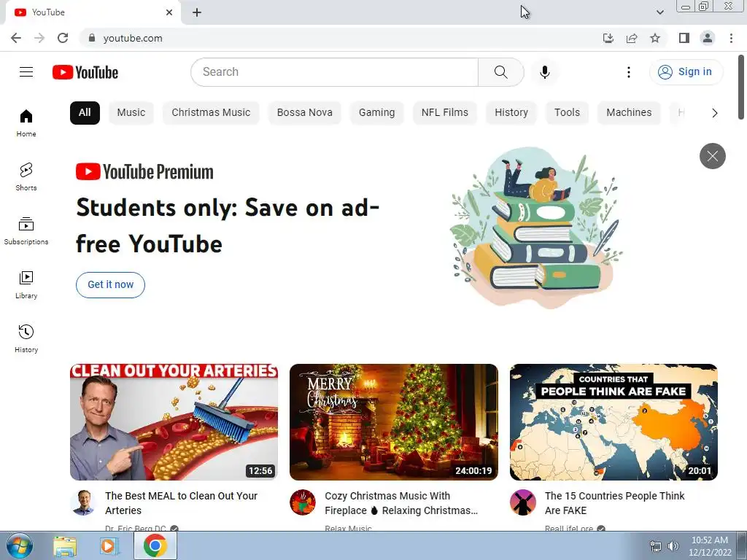This screenshot has width=747, height=560.
Task: Open Relax Music channel avatar
Action: tap(303, 502)
